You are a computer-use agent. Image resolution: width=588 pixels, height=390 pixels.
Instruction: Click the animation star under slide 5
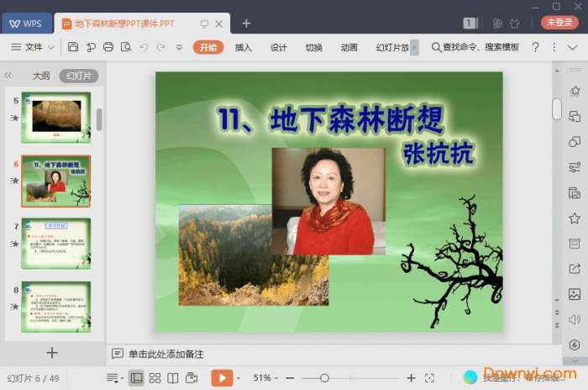[x=14, y=118]
